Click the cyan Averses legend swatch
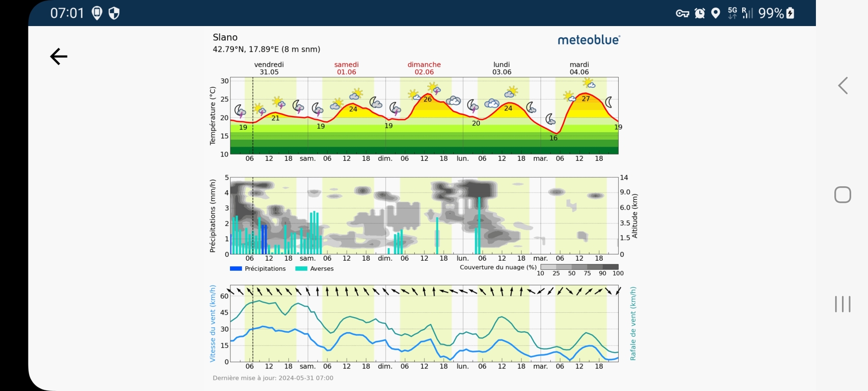This screenshot has width=868, height=391. click(301, 269)
